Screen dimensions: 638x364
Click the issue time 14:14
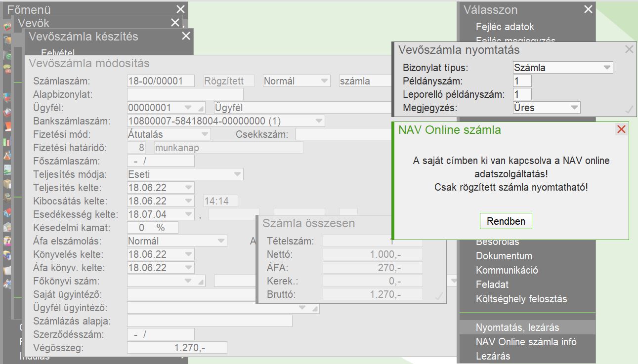click(x=221, y=201)
